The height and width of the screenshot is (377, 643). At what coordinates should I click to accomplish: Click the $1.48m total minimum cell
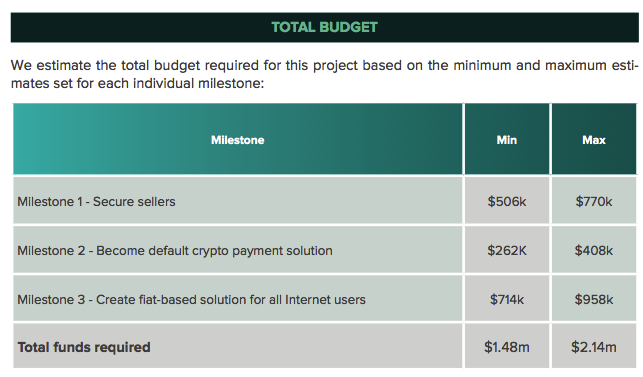point(507,346)
